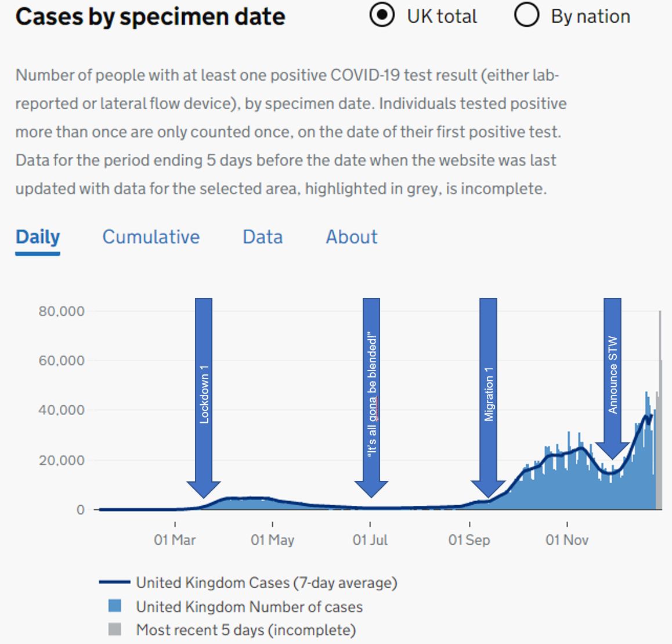This screenshot has height=644, width=672.
Task: Click the 01 Mar axis label
Action: coord(175,540)
